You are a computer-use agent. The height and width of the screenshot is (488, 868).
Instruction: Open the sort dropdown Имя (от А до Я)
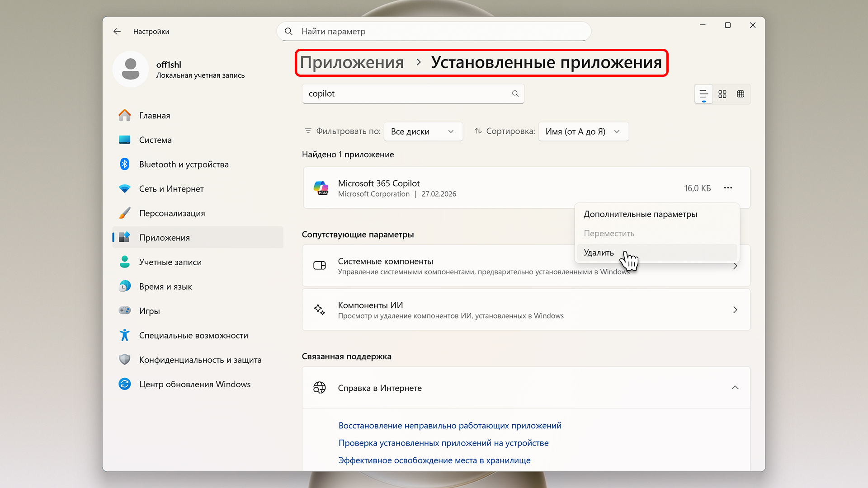coord(583,131)
